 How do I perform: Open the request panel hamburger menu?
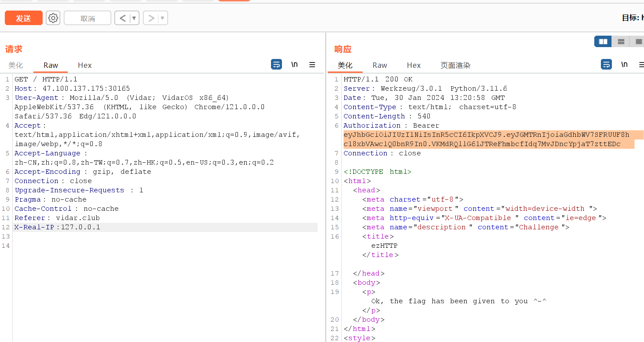click(312, 65)
